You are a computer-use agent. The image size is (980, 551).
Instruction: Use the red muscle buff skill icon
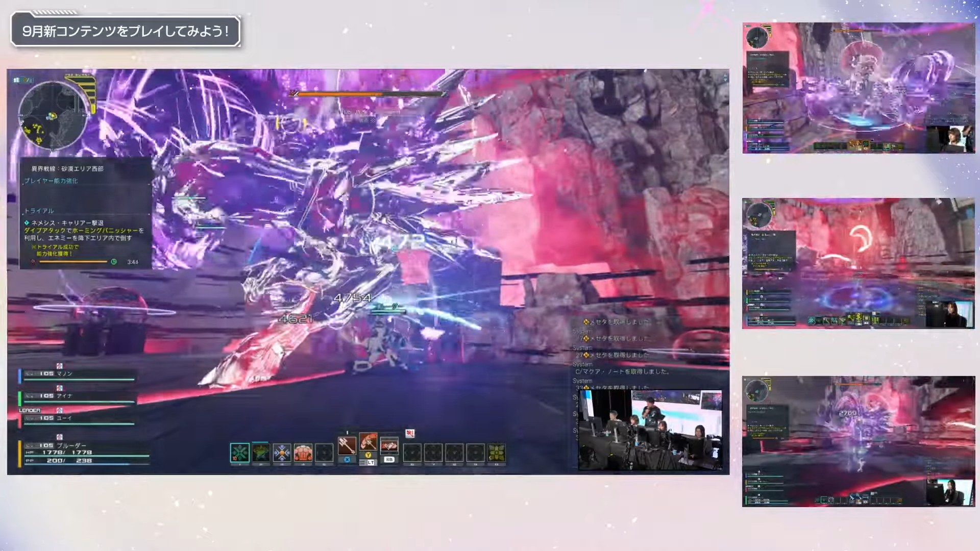coord(303,453)
